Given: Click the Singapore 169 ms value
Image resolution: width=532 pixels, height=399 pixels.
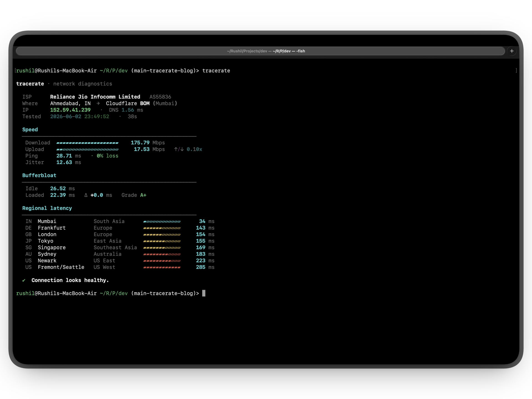Looking at the screenshot, I should click(x=205, y=248).
